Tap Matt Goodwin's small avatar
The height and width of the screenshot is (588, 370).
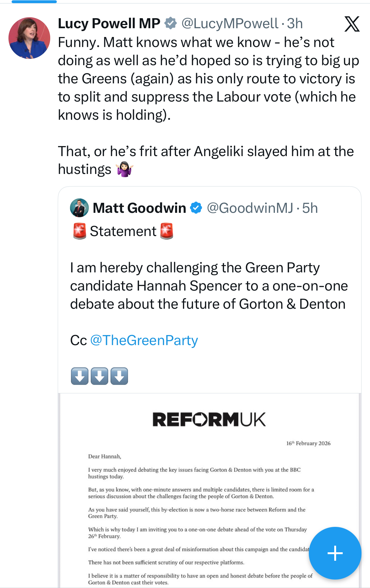pos(79,208)
